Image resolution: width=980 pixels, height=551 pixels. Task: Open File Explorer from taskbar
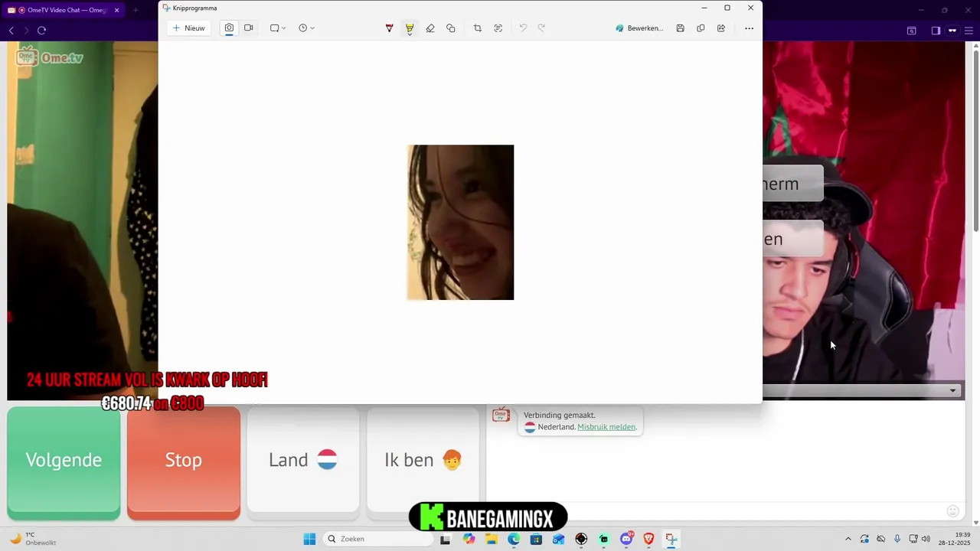pos(492,539)
